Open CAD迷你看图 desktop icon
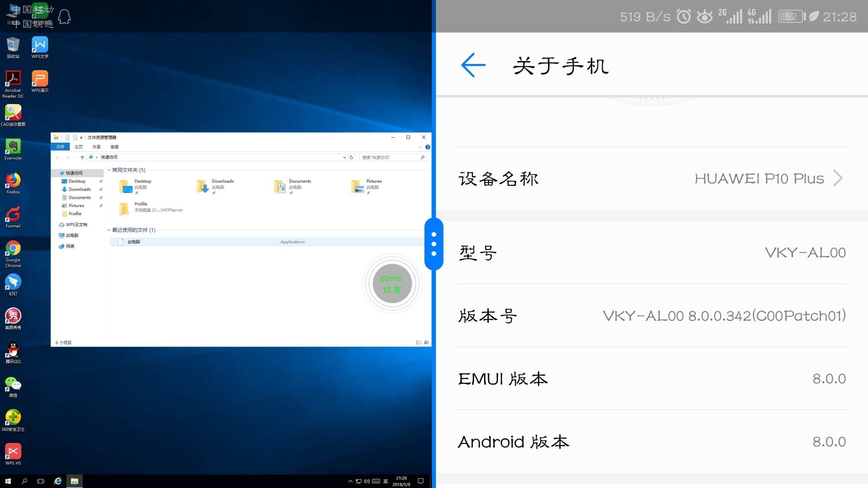The image size is (868, 488). coord(13,116)
